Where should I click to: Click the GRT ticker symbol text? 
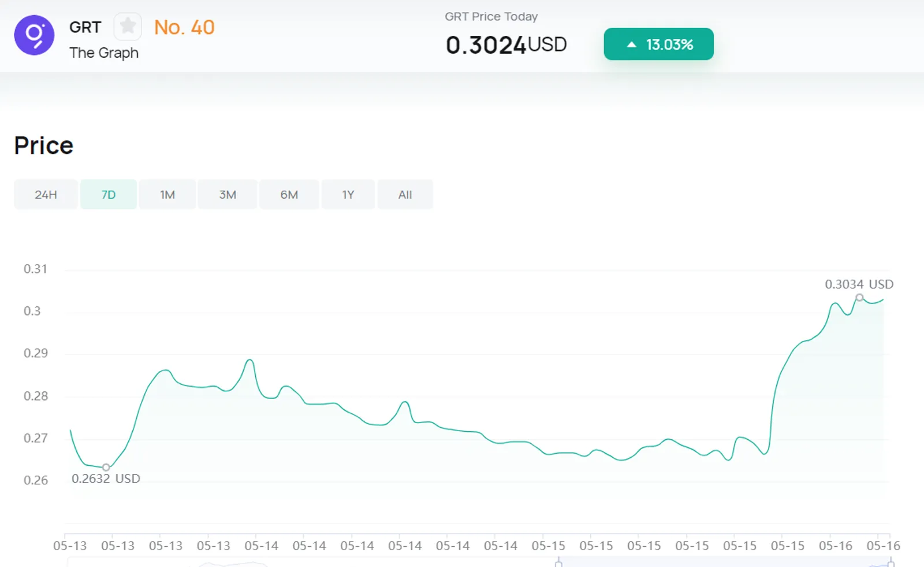coord(85,27)
